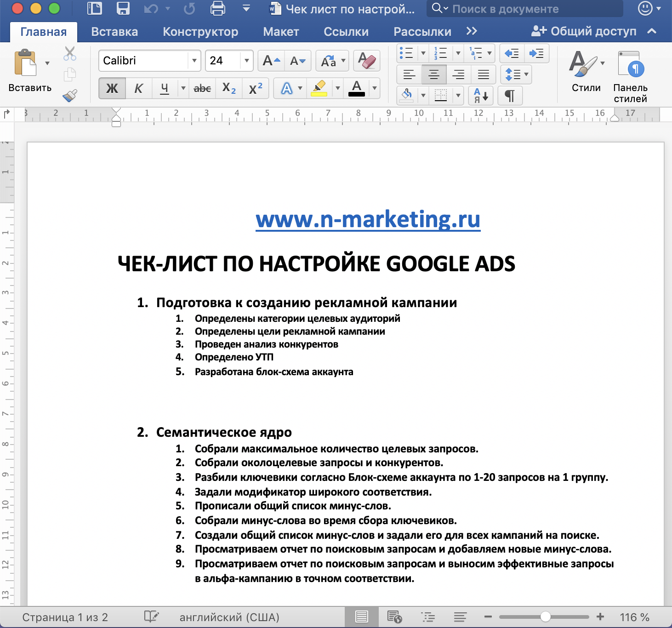This screenshot has width=672, height=628.
Task: Click the Sort A-Я icon
Action: tap(481, 96)
